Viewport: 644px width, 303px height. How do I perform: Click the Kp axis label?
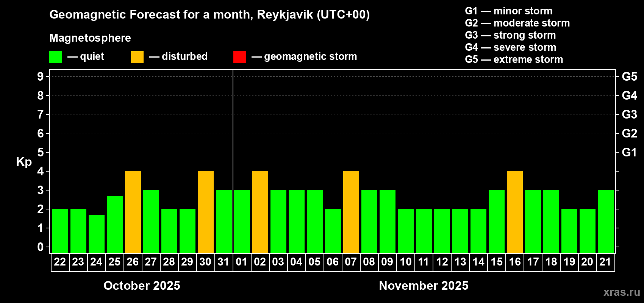point(24,162)
